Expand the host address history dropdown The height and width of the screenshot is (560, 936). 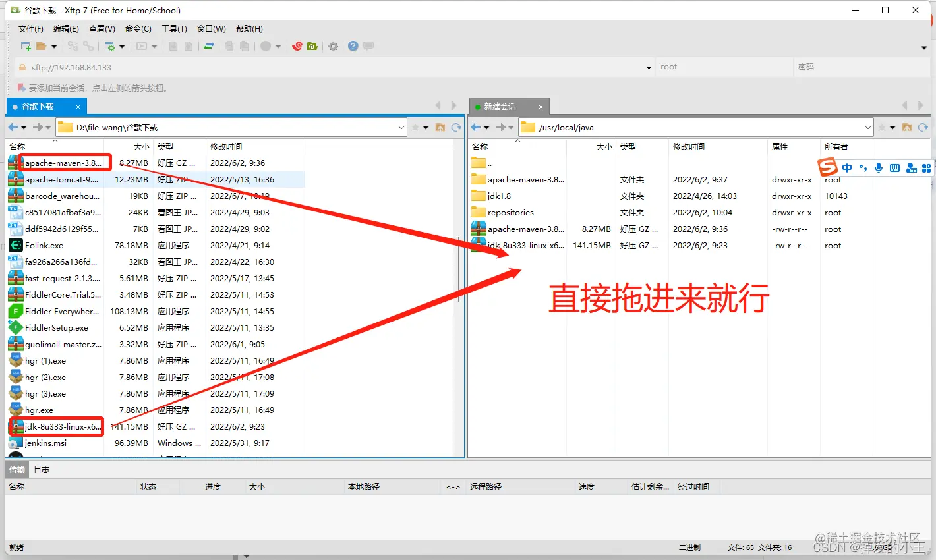(649, 67)
